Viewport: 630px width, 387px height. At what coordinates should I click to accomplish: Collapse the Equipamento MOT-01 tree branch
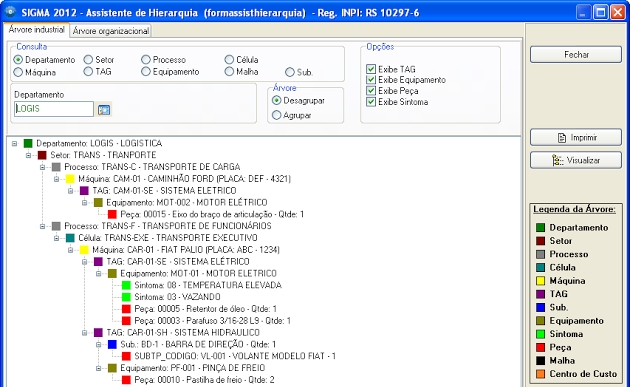coord(99,274)
